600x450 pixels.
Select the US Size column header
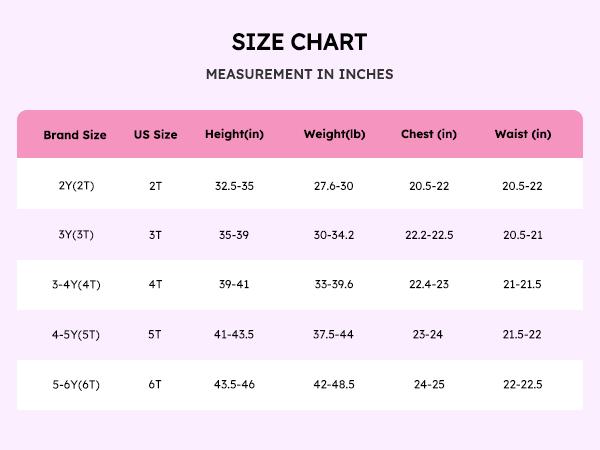[155, 135]
